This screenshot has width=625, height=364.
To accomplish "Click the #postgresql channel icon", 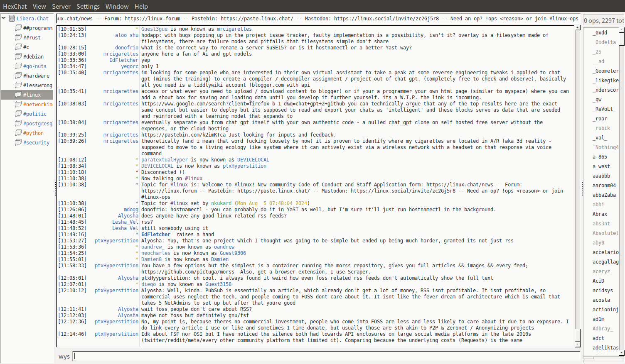I will [18, 123].
